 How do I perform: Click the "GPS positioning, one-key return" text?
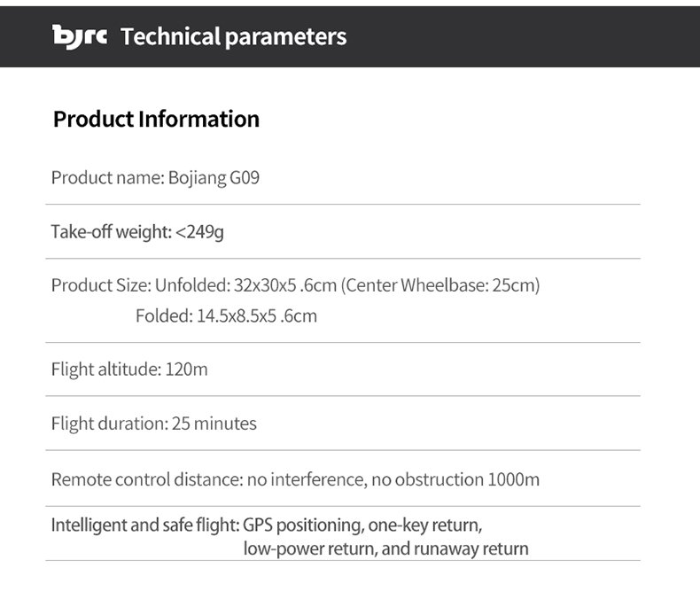(362, 525)
